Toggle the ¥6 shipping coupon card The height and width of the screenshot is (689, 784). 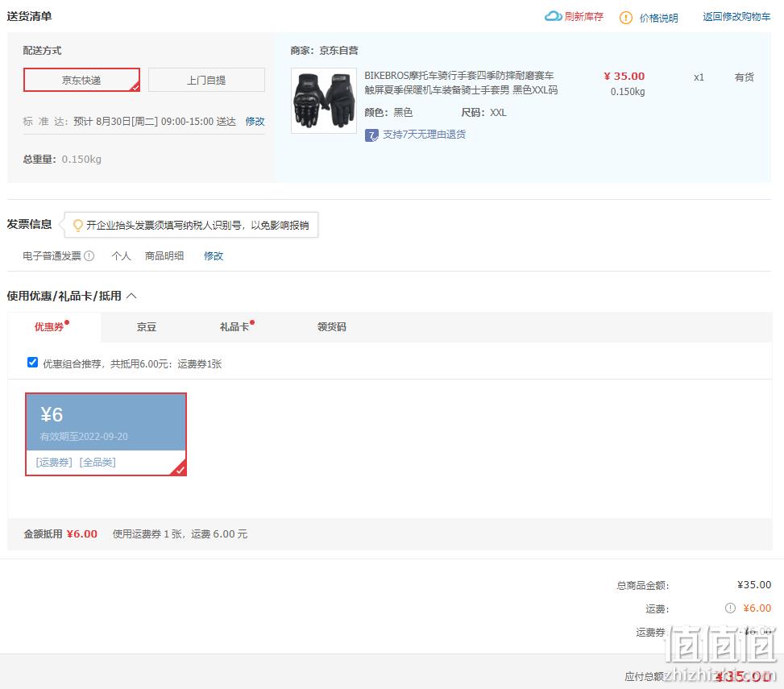[x=106, y=434]
